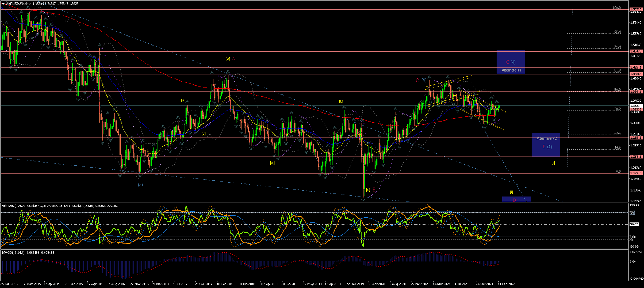Click the GBPUSD,Weekly chart title

pos(18,3)
